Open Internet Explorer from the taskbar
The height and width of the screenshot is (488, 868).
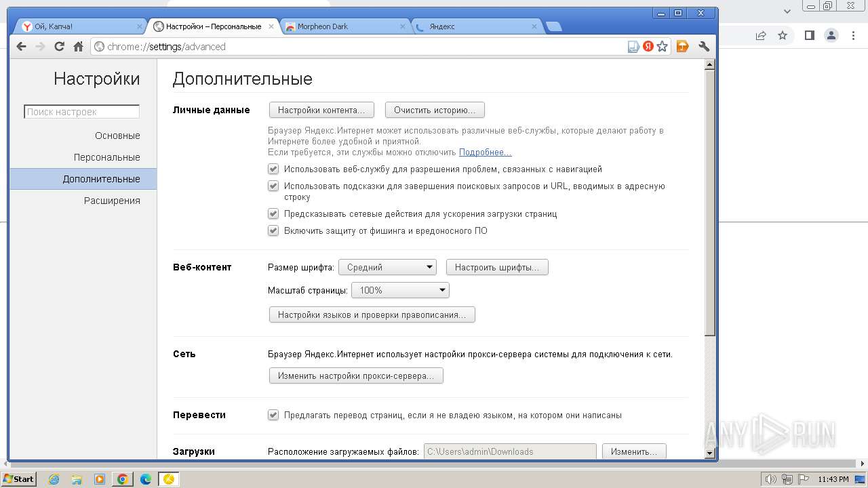point(54,479)
